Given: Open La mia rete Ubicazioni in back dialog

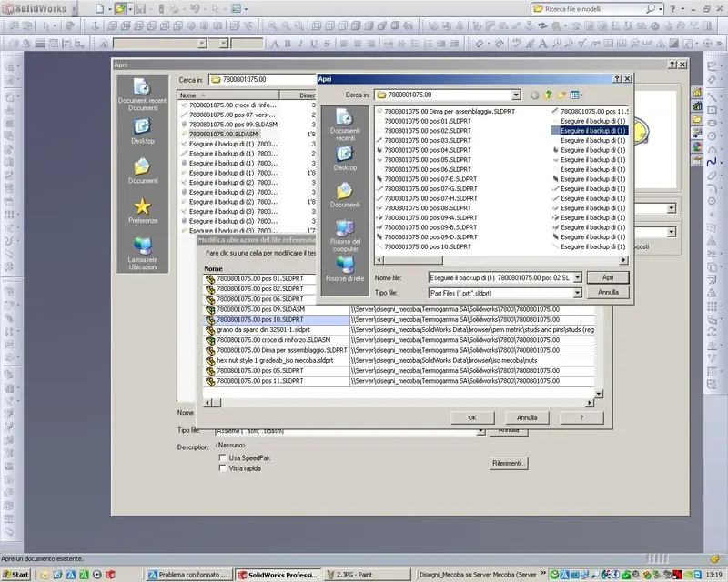Looking at the screenshot, I should click(x=143, y=254).
